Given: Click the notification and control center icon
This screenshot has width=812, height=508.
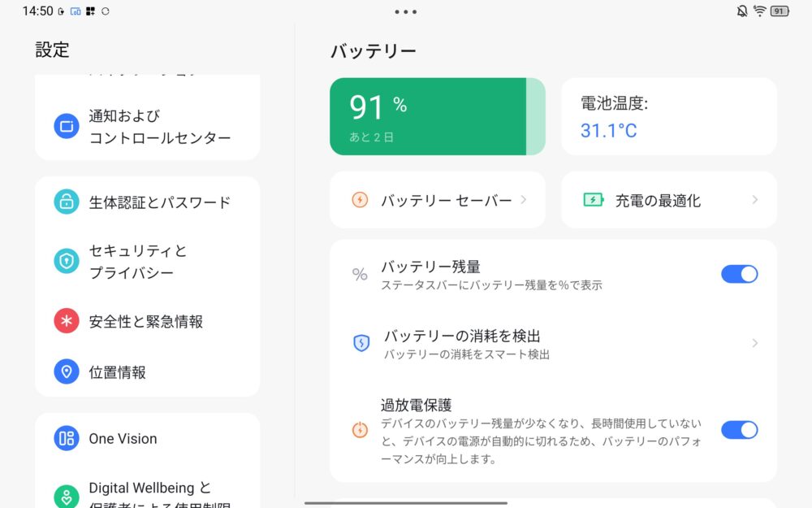Looking at the screenshot, I should (67, 126).
